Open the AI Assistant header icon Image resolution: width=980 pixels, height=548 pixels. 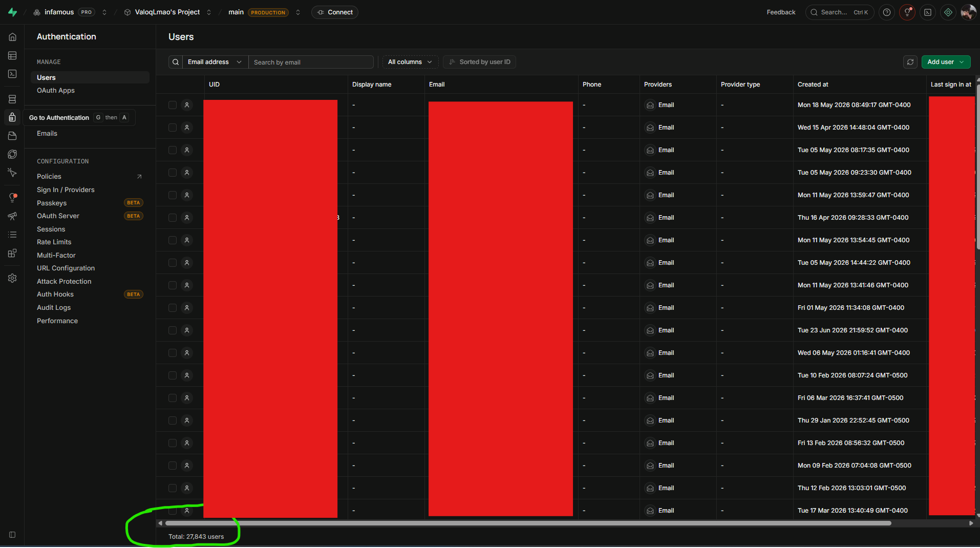tap(948, 12)
